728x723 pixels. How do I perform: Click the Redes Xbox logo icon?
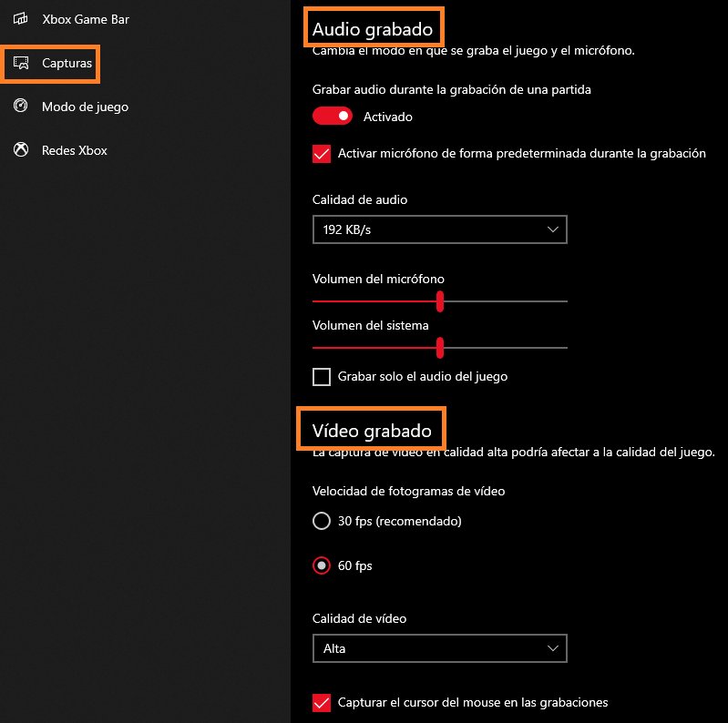[20, 150]
